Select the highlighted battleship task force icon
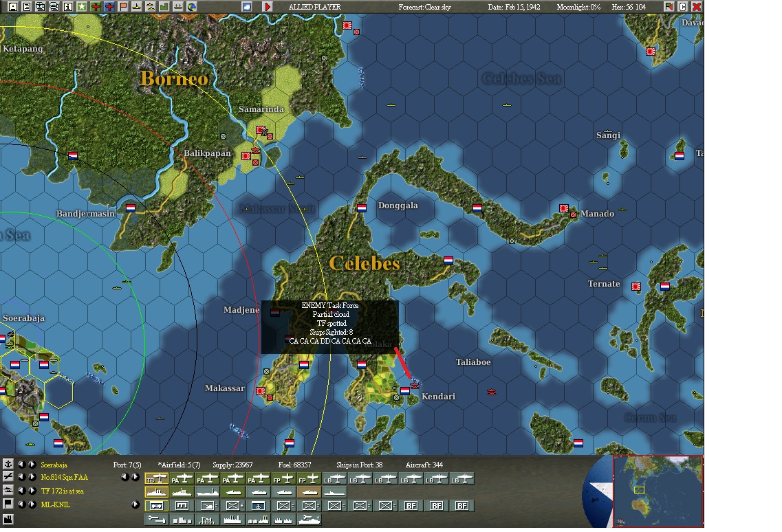 tap(157, 492)
